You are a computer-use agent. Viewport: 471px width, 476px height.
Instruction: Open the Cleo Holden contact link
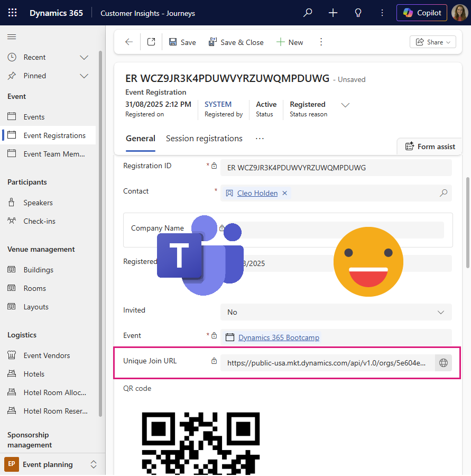click(x=258, y=193)
